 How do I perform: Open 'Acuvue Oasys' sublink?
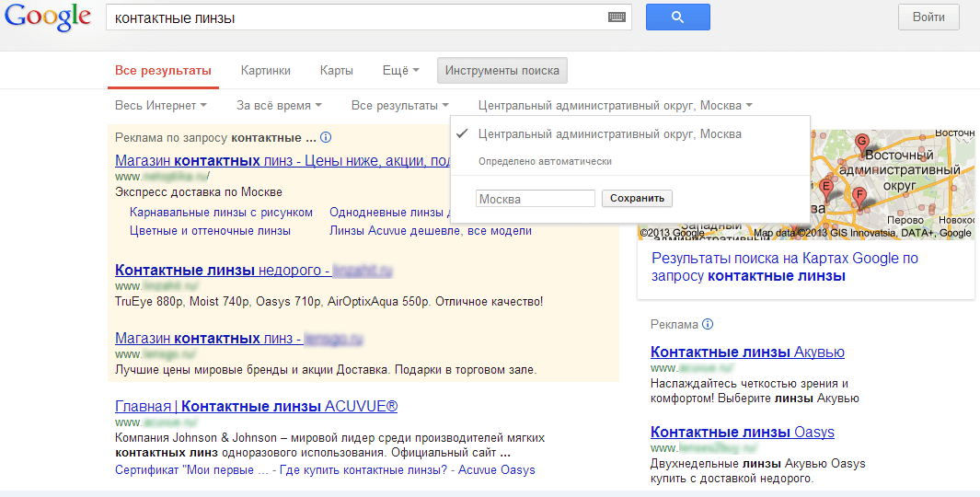pyautogui.click(x=497, y=470)
